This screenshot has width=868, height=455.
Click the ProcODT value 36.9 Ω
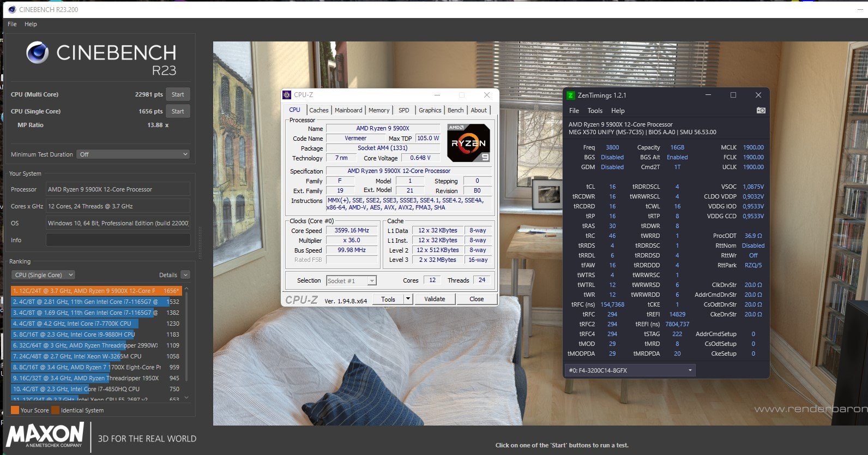[753, 236]
